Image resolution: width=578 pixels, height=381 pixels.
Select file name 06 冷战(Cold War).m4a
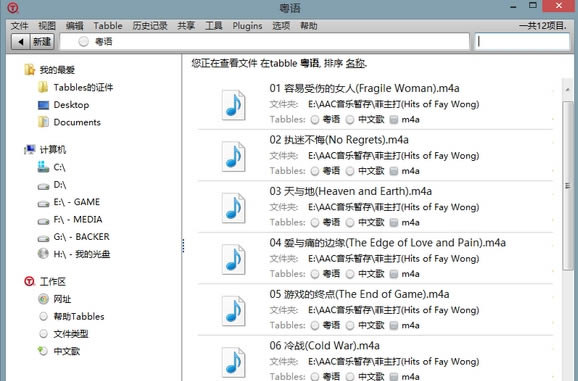[x=324, y=346]
